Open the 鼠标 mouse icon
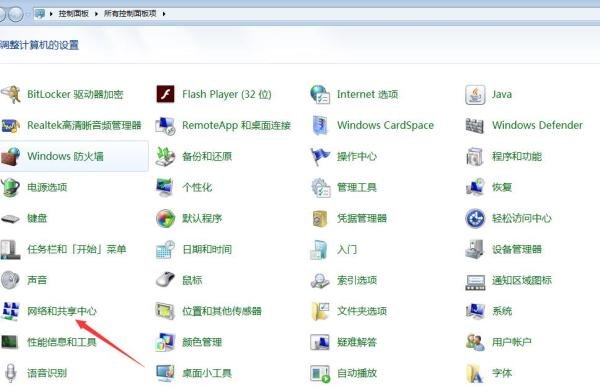This screenshot has height=392, width=600. 165,280
